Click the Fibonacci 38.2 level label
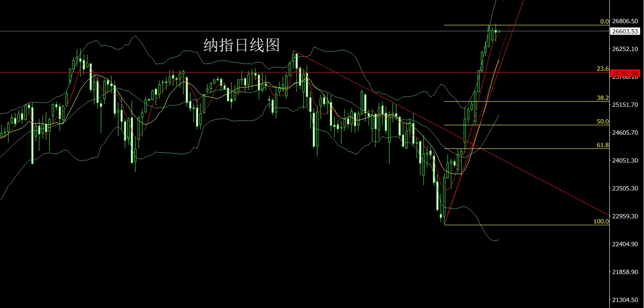The width and height of the screenshot is (644, 308). [603, 98]
